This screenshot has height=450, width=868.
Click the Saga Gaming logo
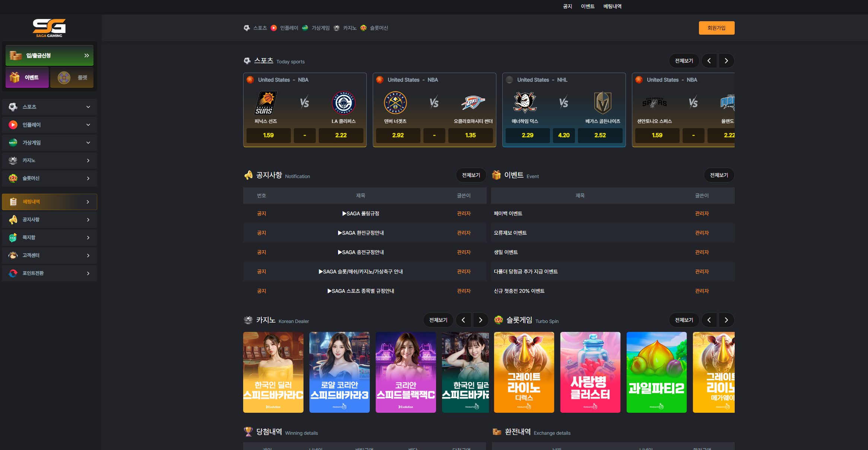tap(49, 28)
